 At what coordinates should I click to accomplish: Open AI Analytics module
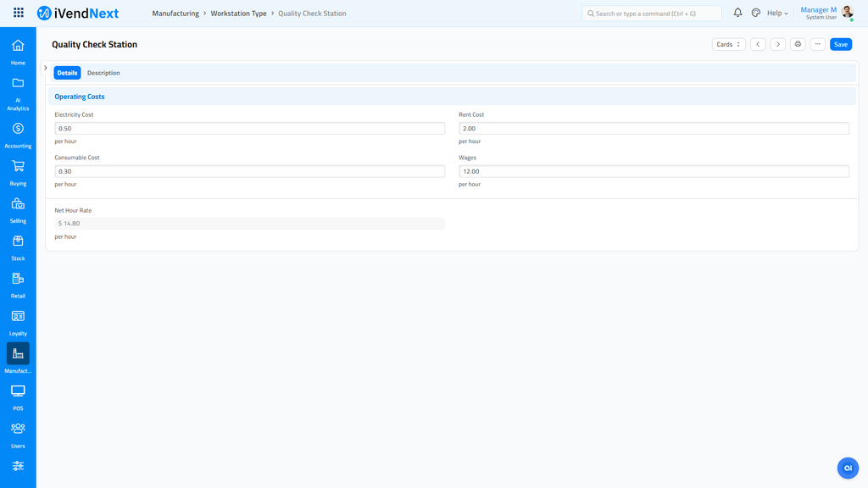(x=18, y=94)
